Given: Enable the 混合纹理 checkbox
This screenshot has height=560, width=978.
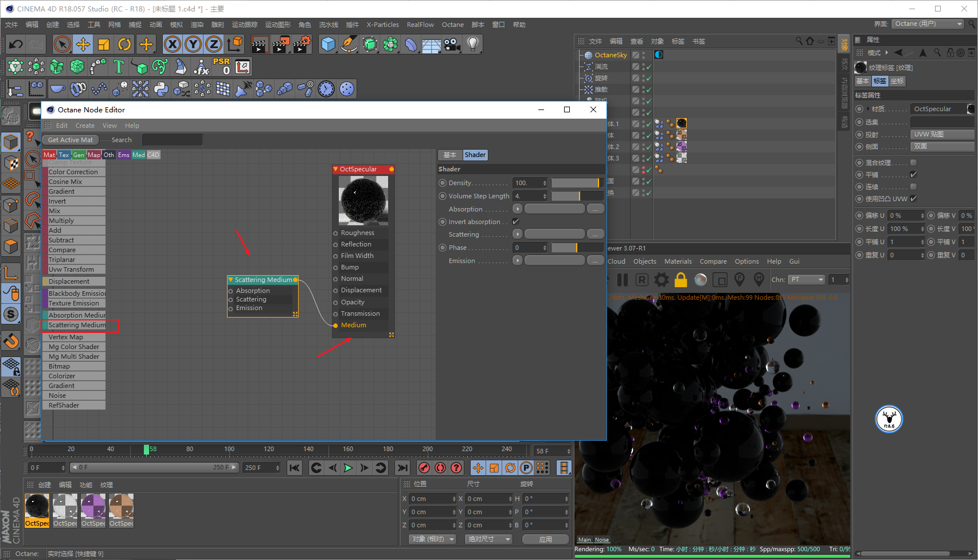Looking at the screenshot, I should pos(913,163).
